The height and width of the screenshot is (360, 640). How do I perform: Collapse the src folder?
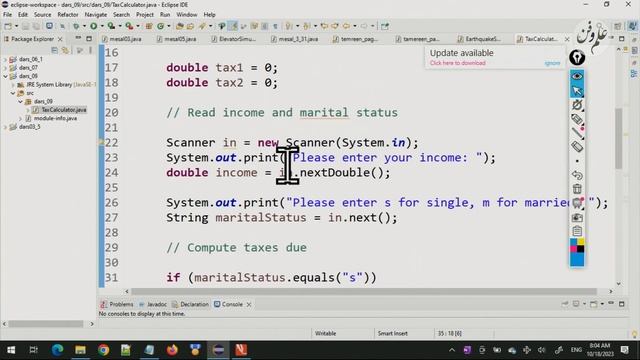(13, 93)
